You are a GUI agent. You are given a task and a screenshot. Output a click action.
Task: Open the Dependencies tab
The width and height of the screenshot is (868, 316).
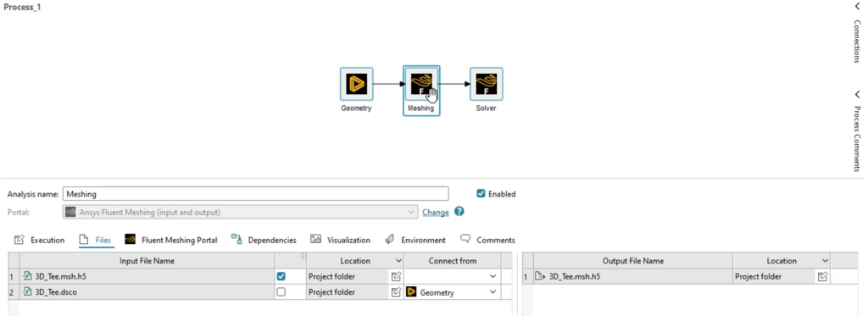(264, 240)
